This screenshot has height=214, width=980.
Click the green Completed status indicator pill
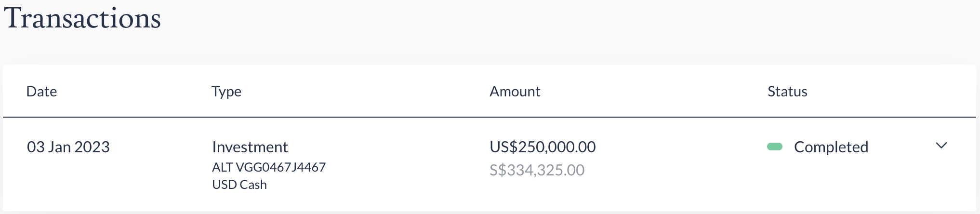775,147
